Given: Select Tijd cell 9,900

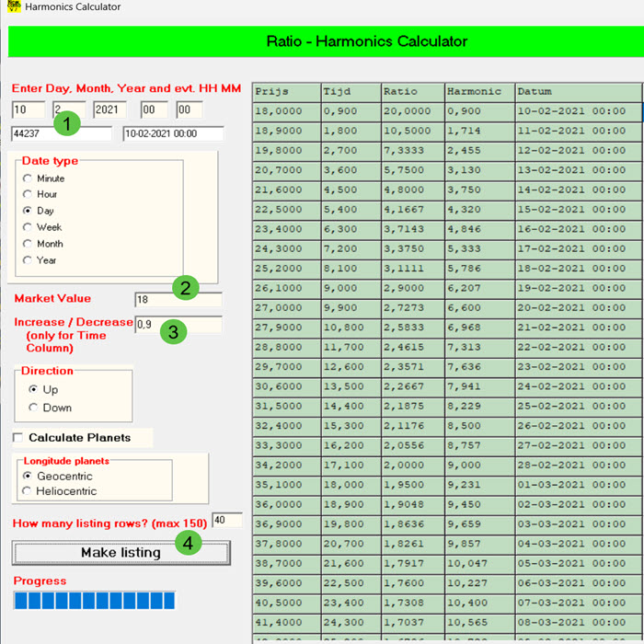Looking at the screenshot, I should 351,308.
